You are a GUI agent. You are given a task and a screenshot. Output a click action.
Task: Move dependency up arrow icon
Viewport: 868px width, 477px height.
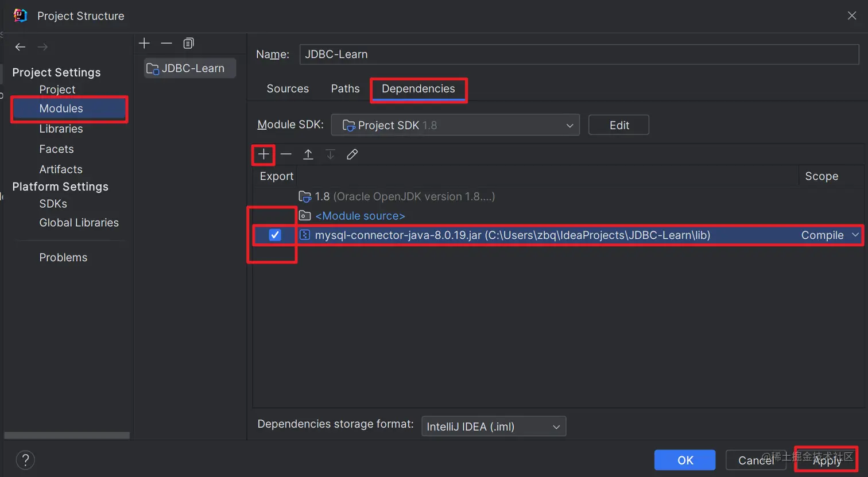(x=308, y=154)
